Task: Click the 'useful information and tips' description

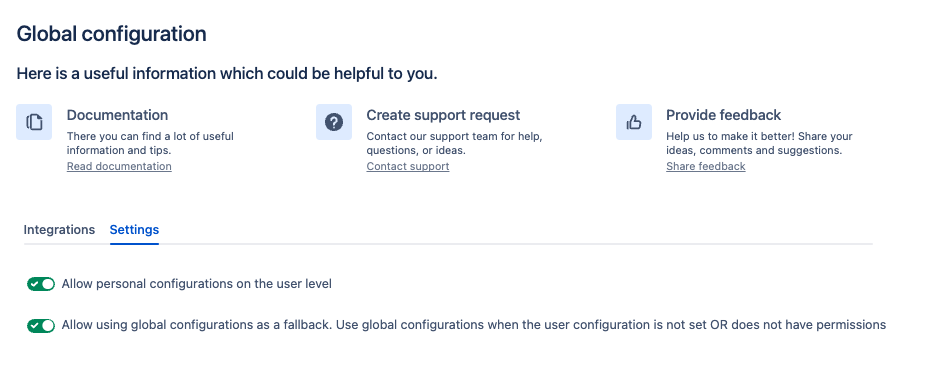Action: coord(150,143)
